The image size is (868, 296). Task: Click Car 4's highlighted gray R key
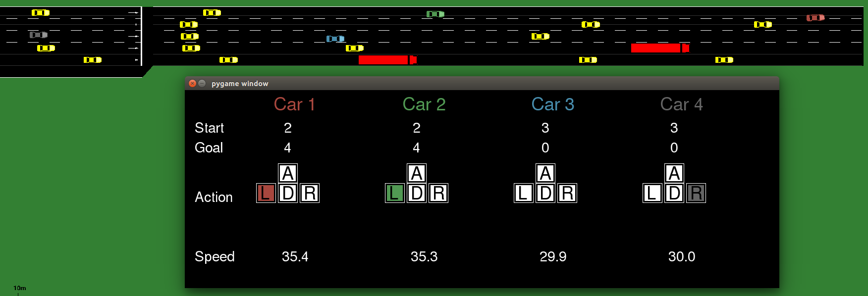pos(696,193)
